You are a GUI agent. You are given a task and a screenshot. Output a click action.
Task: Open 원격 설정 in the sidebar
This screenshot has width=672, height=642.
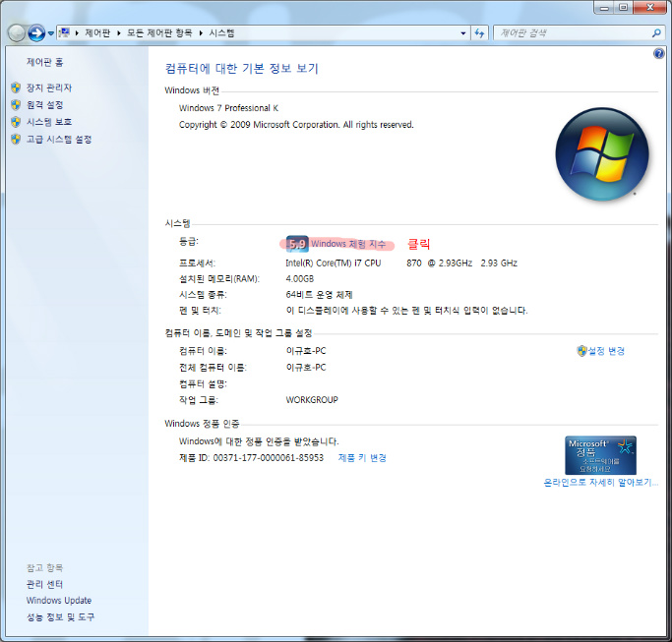coord(44,105)
